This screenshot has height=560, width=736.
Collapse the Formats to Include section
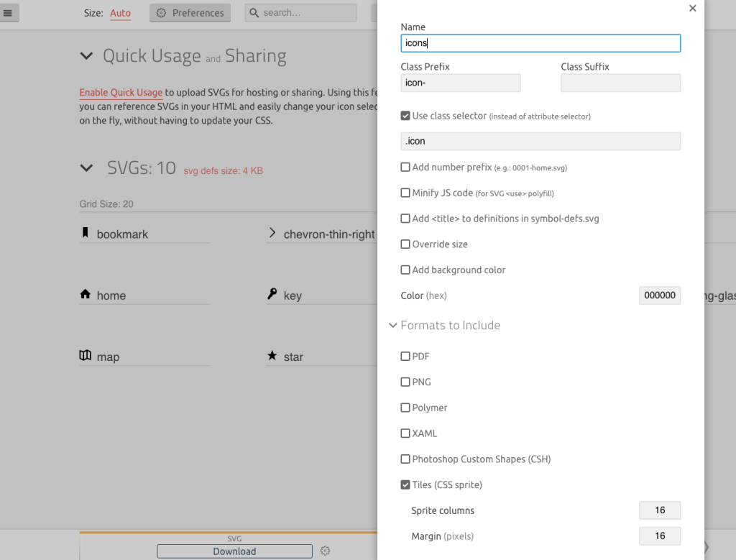click(393, 326)
